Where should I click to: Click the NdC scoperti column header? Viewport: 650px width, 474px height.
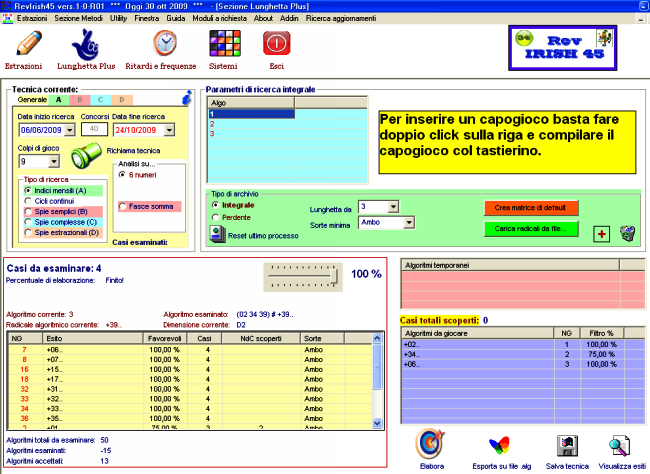[x=261, y=338]
